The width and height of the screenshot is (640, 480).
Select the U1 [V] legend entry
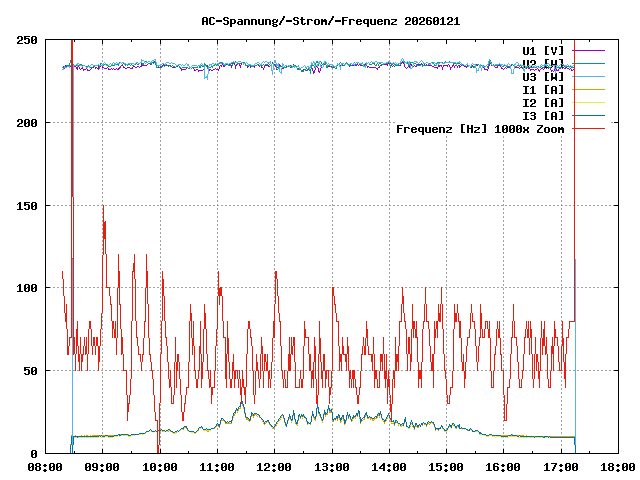[543, 50]
